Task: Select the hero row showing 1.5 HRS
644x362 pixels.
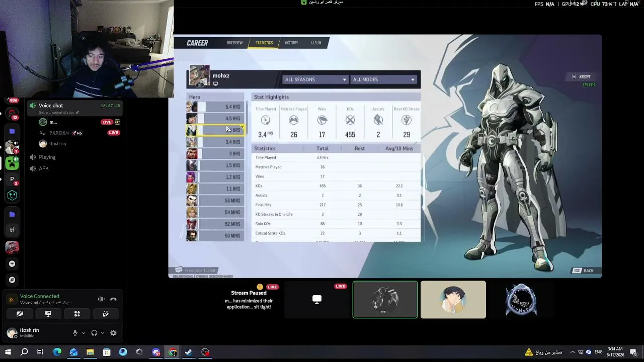Action: coord(215,165)
